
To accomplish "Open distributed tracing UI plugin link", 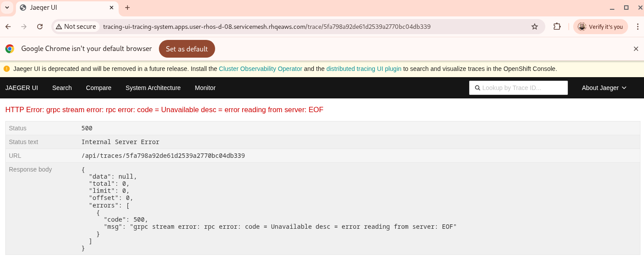I will coord(364,69).
